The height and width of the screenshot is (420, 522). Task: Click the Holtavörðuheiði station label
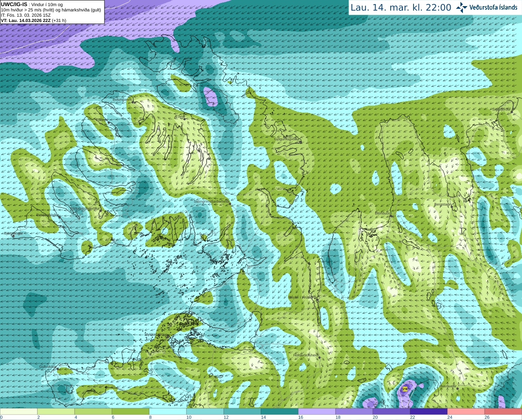(x=306, y=355)
